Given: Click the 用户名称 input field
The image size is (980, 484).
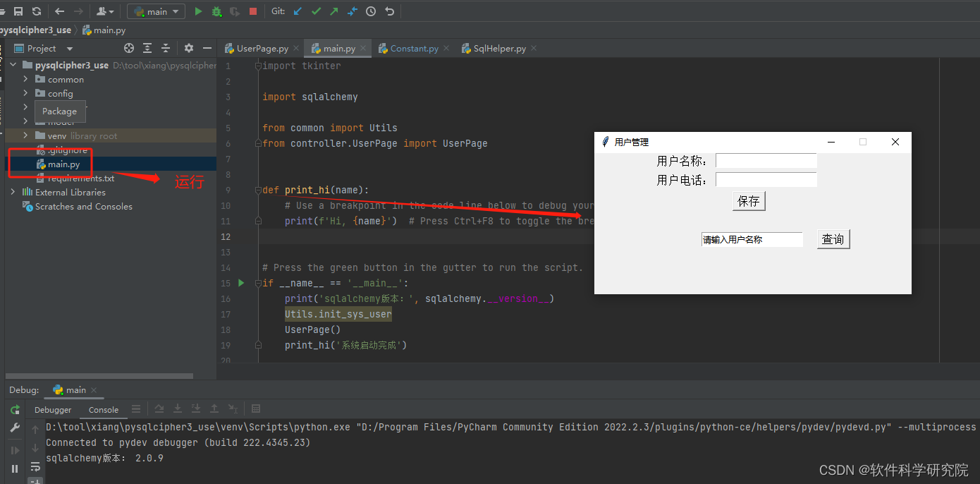Looking at the screenshot, I should [766, 161].
